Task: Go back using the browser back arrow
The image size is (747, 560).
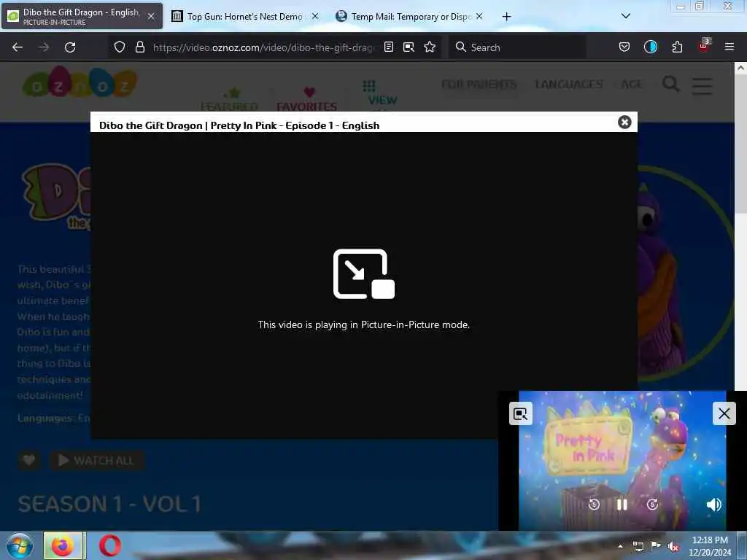Action: pos(18,47)
